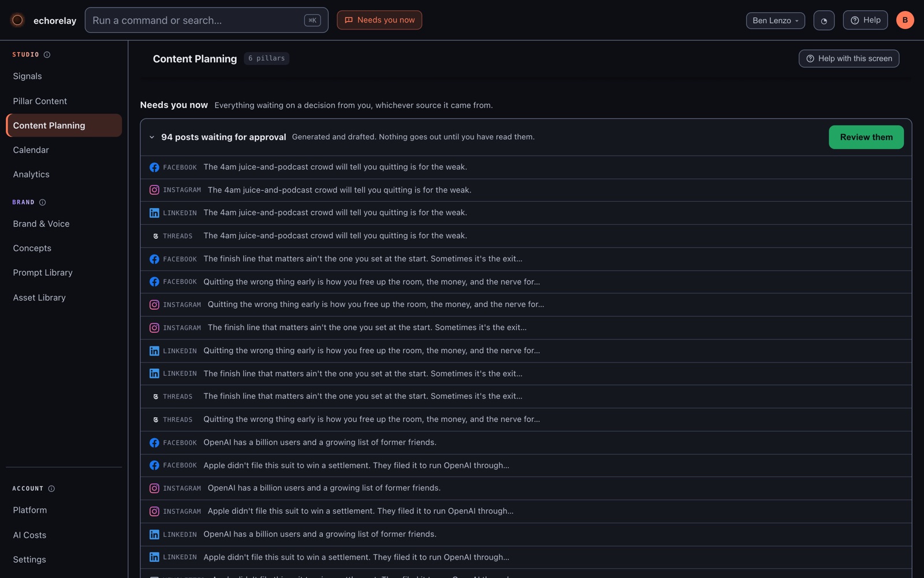This screenshot has height=578, width=924.
Task: Click the Needs you now button
Action: coord(379,20)
